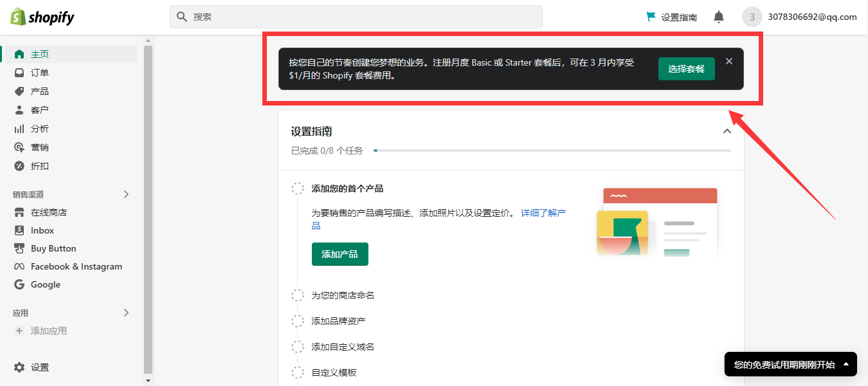Click the 搜索 search field
Viewport: 868px width, 386px height.
(x=356, y=17)
